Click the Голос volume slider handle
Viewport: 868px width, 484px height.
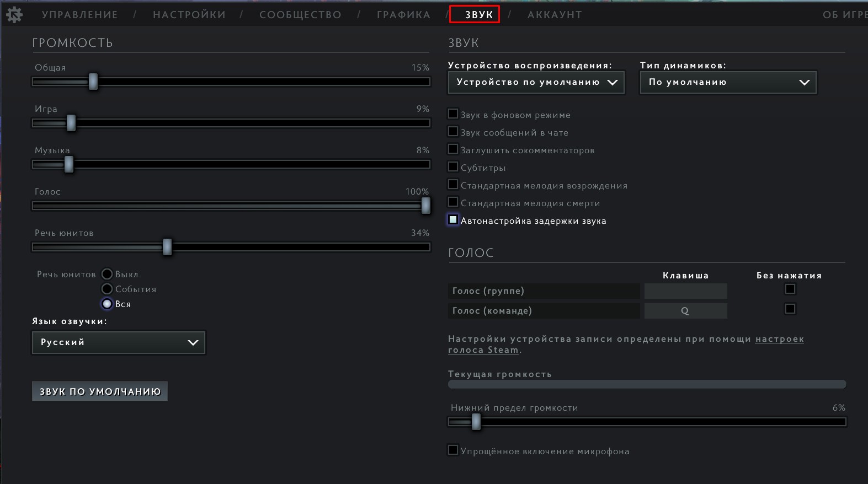[x=425, y=206]
